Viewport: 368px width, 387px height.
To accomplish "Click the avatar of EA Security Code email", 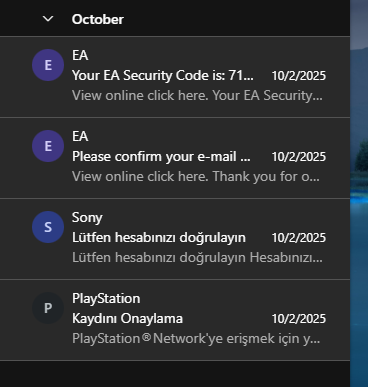I will (48, 65).
